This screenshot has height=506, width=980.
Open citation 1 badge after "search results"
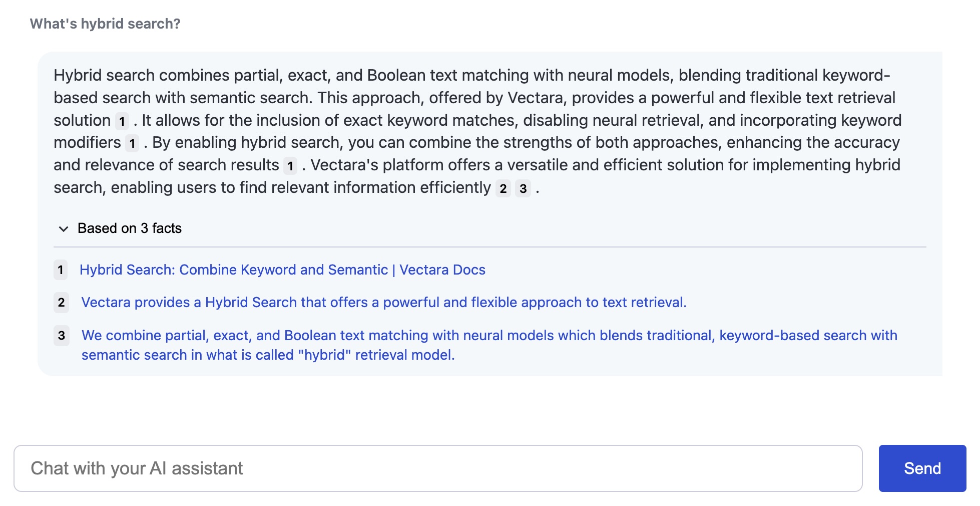coord(290,166)
